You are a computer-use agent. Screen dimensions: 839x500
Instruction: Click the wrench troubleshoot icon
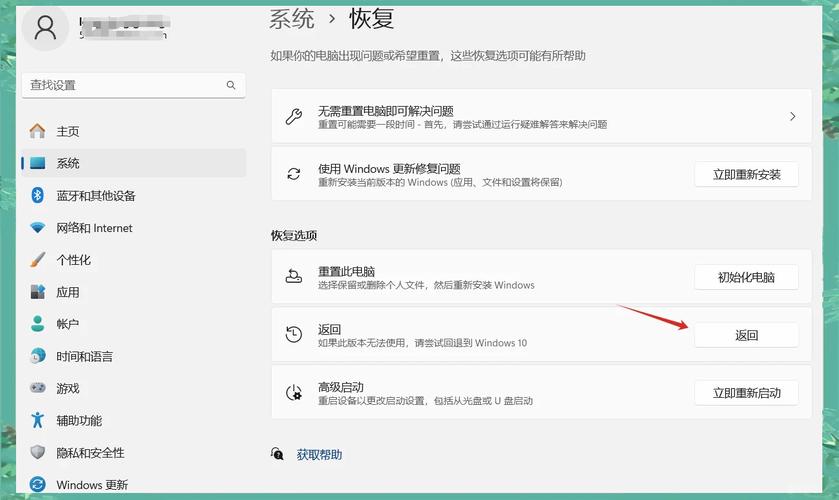point(294,116)
